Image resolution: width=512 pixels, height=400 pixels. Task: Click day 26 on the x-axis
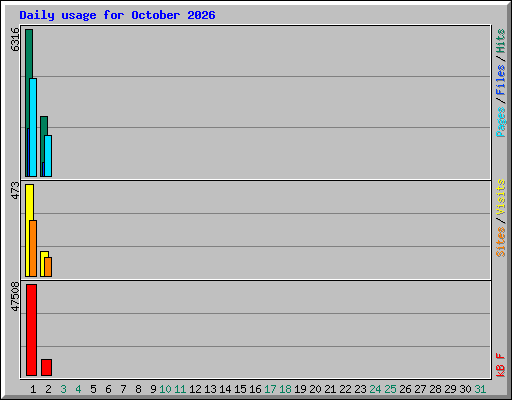tap(405, 389)
